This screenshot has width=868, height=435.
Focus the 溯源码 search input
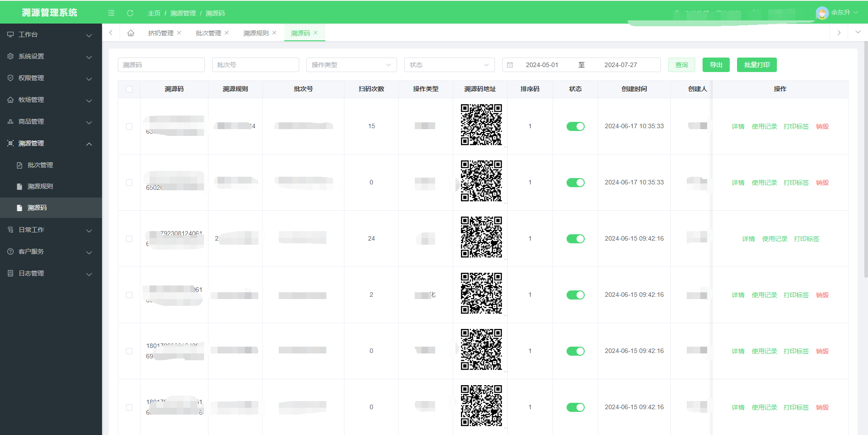point(161,65)
